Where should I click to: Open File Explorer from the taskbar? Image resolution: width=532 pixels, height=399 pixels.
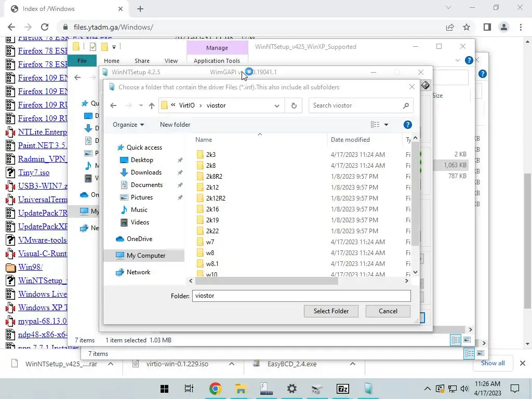coord(241,389)
